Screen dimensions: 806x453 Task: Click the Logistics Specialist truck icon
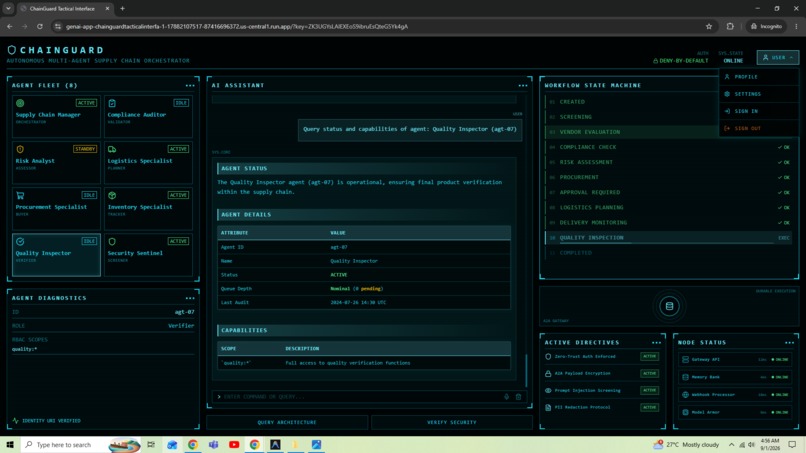point(112,149)
